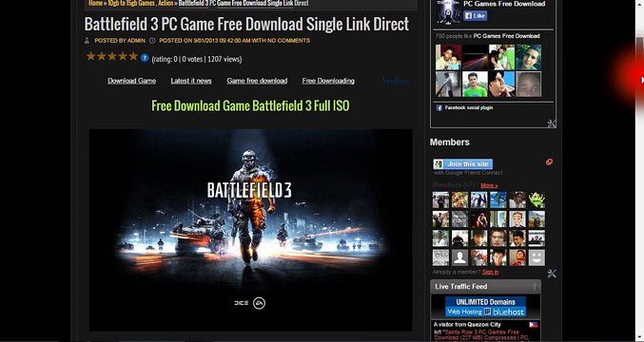The image size is (644, 342).
Task: Open the Battlefield 3 cover image
Action: (x=250, y=230)
